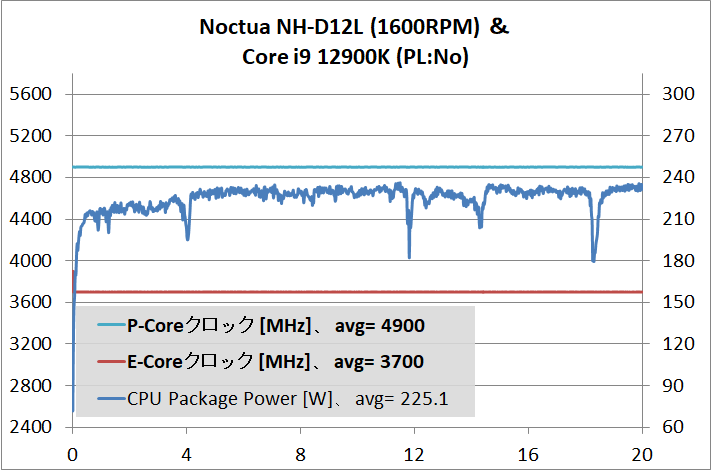Select right axis label 60
Image resolution: width=711 pixels, height=470 pixels.
673,427
